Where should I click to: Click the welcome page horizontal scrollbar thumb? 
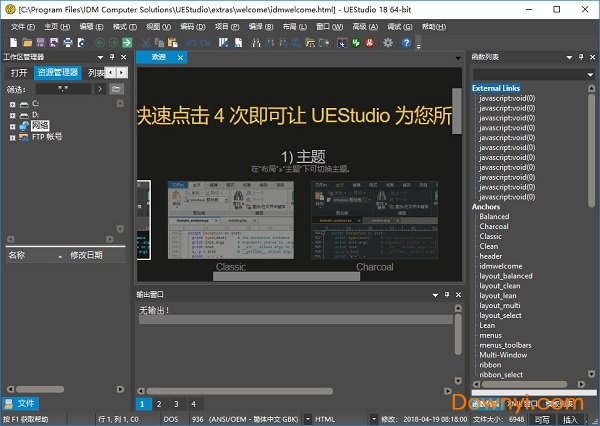[286, 277]
